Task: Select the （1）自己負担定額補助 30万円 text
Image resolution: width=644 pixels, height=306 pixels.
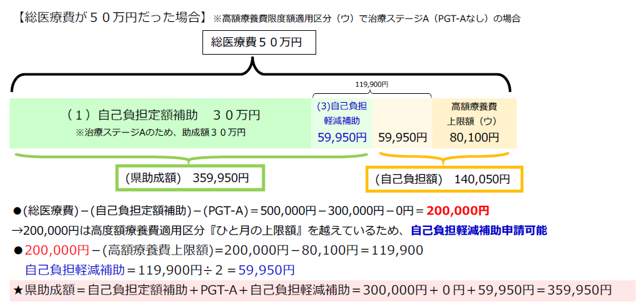Action: pyautogui.click(x=163, y=115)
